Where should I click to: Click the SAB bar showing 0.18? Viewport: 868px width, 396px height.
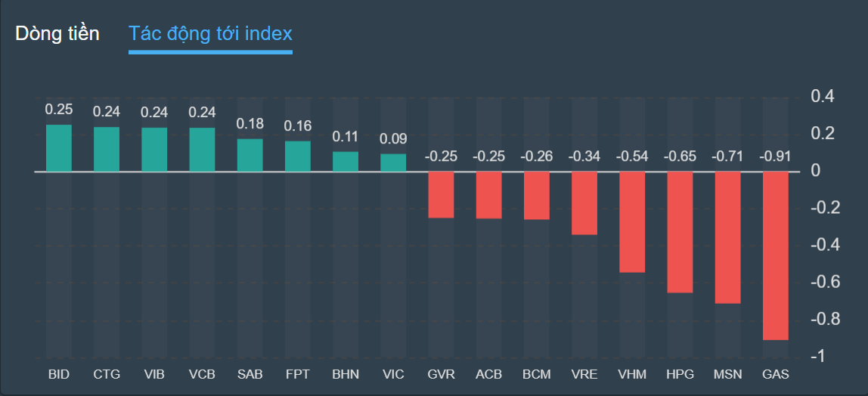tap(250, 155)
